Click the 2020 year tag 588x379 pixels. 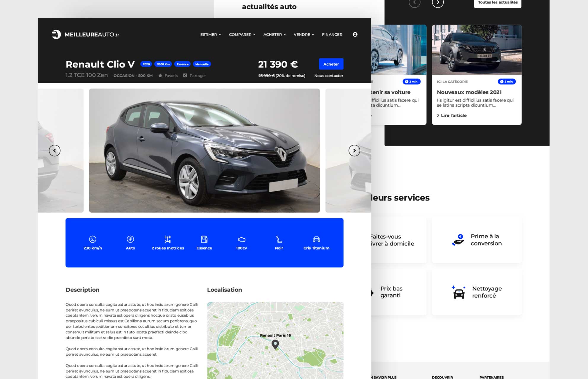[x=146, y=64]
